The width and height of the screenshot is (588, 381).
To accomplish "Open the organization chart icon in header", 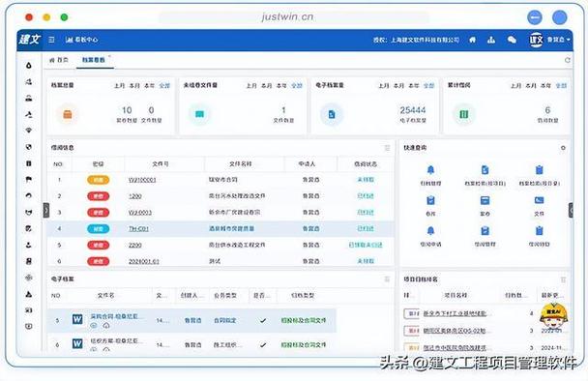I will 491,40.
